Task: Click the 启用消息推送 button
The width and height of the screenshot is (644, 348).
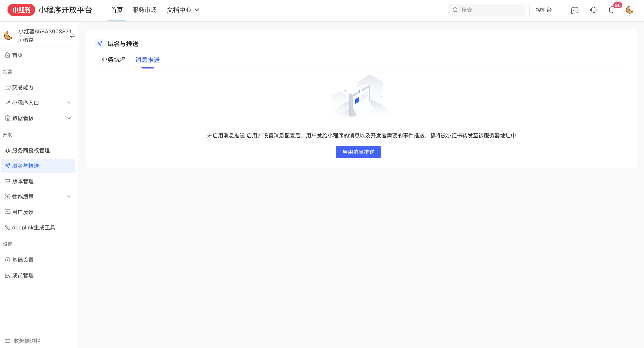Action: [358, 152]
